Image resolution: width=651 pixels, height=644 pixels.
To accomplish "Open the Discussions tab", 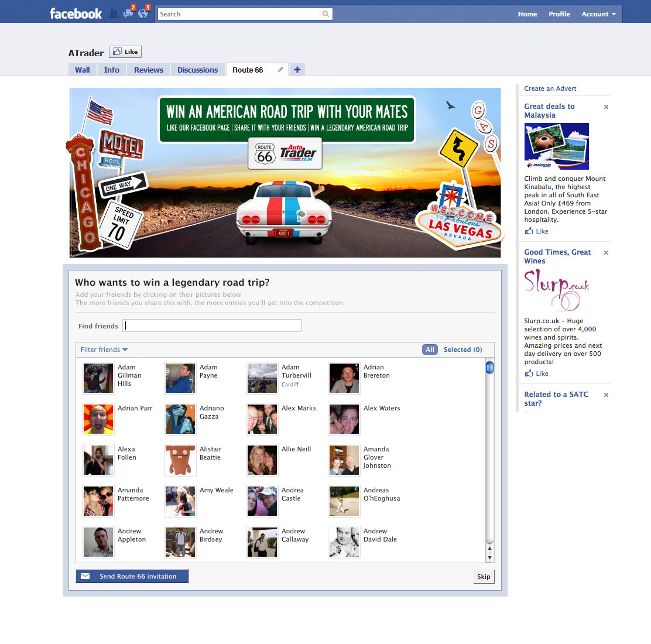I will point(197,70).
